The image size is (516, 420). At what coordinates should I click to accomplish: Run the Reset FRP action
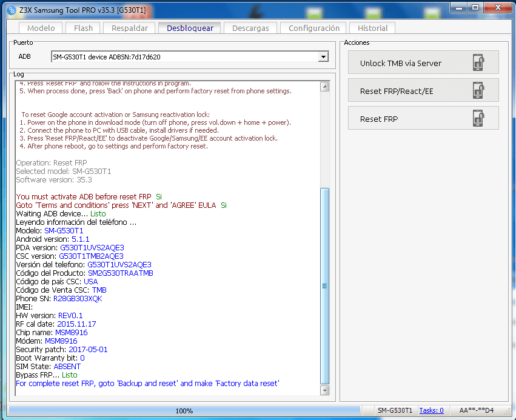point(423,118)
